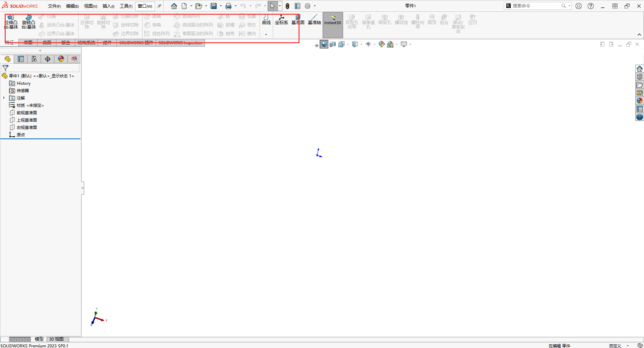
Task: Open the dropdown arrow next to New document
Action: click(x=191, y=6)
